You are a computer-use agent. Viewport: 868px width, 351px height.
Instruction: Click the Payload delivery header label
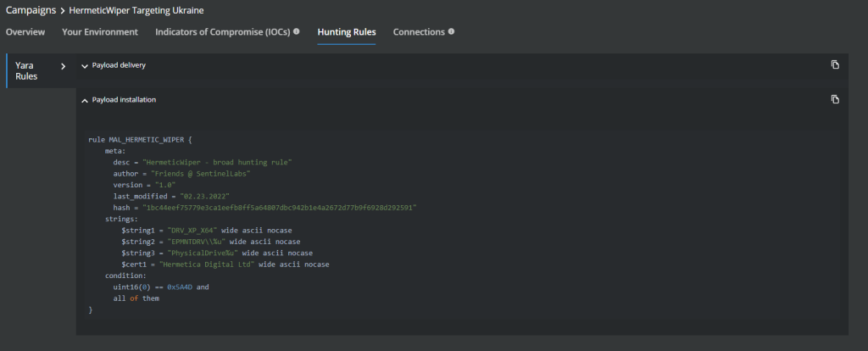[x=119, y=65]
